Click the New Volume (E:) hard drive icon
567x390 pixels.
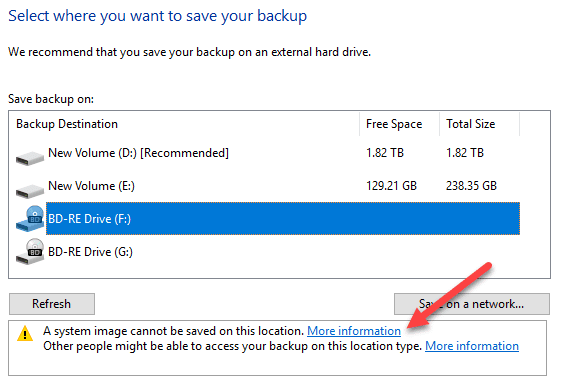click(30, 191)
